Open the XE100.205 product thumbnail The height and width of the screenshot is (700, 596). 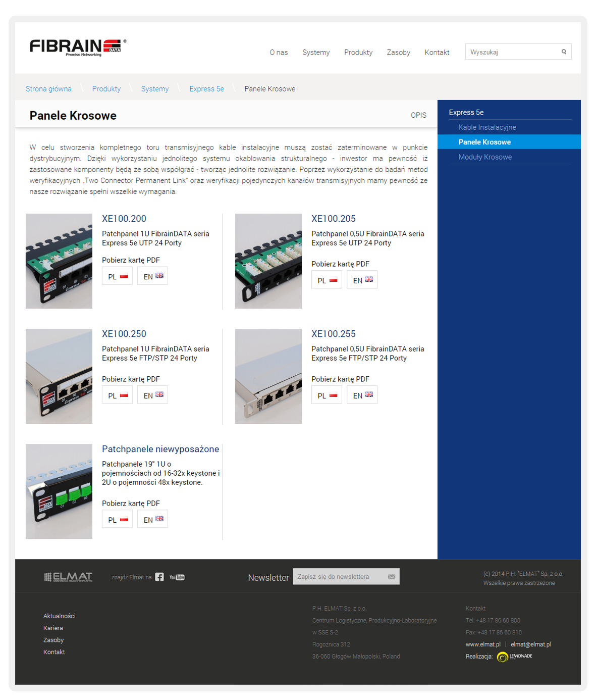268,261
